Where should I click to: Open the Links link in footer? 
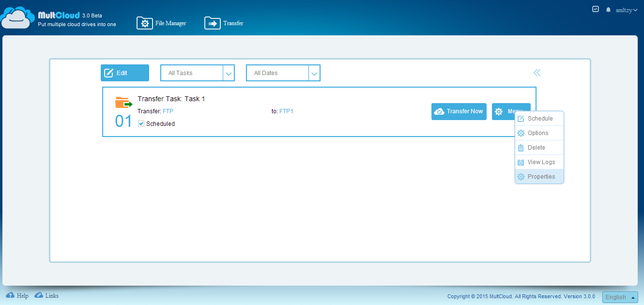click(46, 295)
